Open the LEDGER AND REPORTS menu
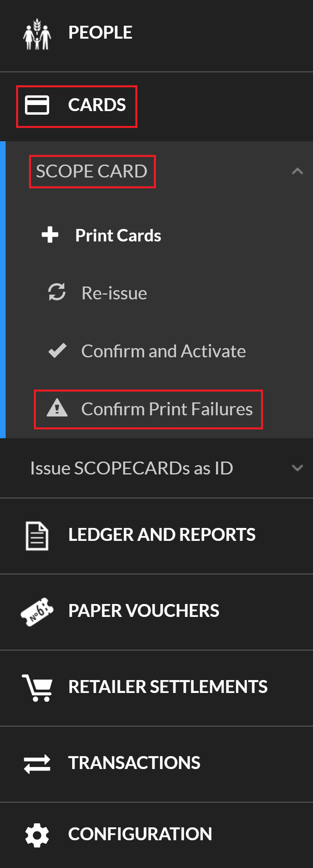This screenshot has width=313, height=868. 162,535
